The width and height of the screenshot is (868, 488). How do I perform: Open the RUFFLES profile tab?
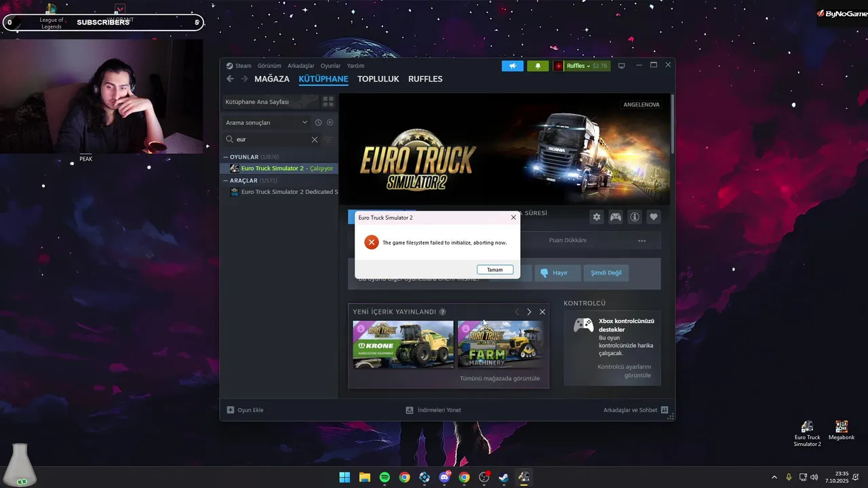(x=425, y=79)
